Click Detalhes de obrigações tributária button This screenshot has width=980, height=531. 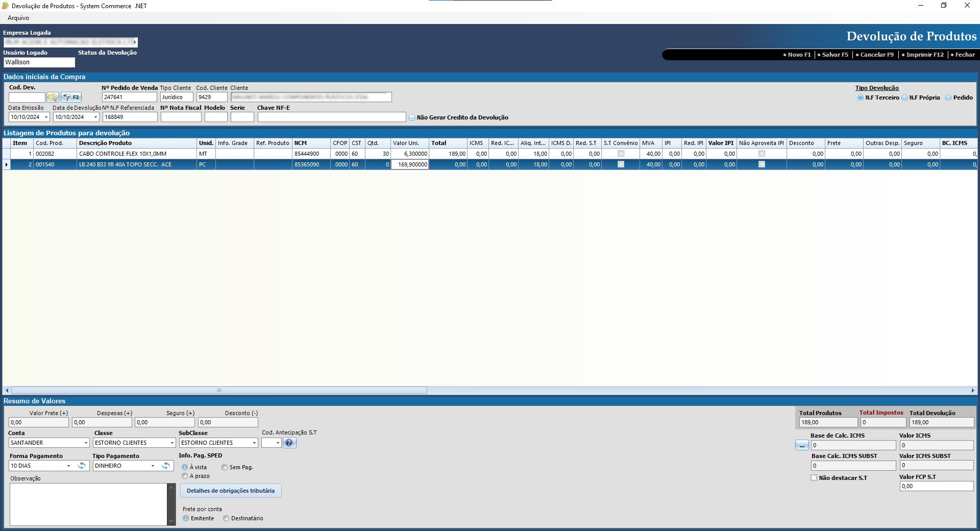pos(231,491)
